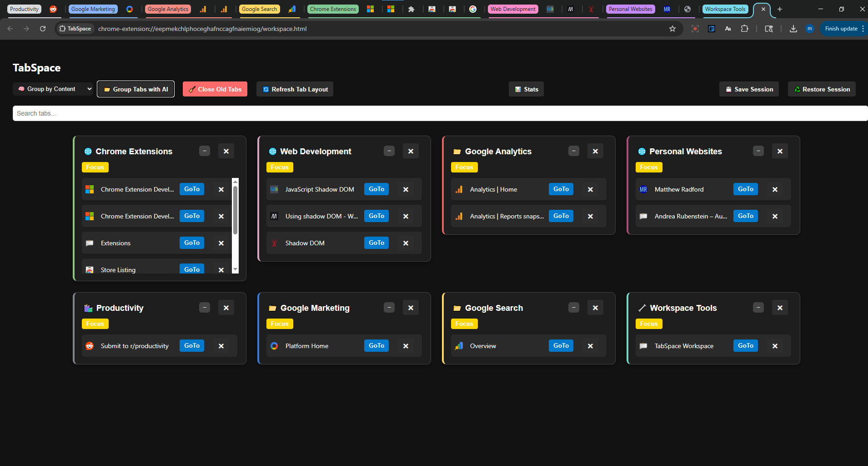Bookmark this page with star icon
The image size is (868, 466).
tap(672, 29)
